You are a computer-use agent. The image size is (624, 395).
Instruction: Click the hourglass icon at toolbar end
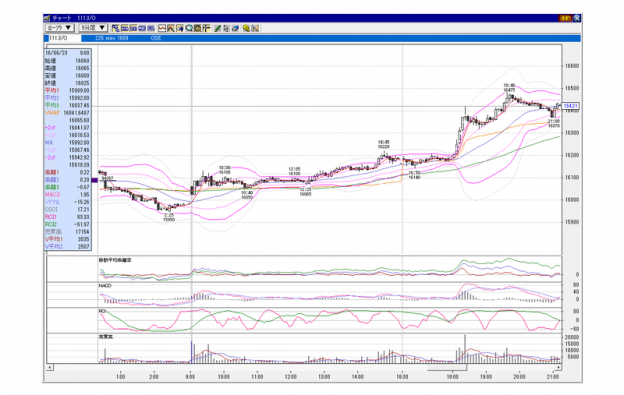[255, 28]
